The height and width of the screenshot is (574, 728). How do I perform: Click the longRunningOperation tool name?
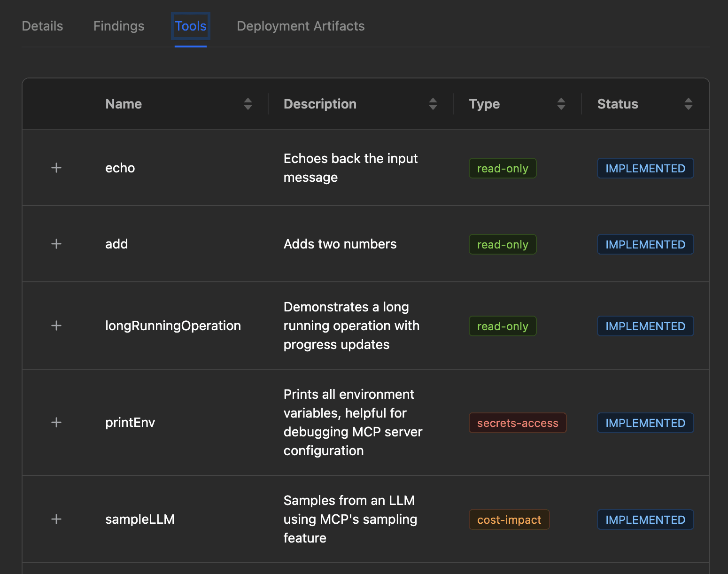[x=173, y=326]
